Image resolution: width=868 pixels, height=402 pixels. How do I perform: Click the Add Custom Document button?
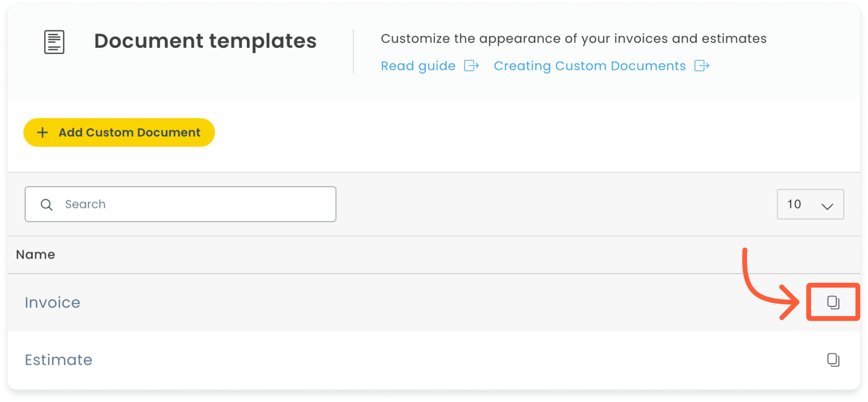[x=119, y=133]
